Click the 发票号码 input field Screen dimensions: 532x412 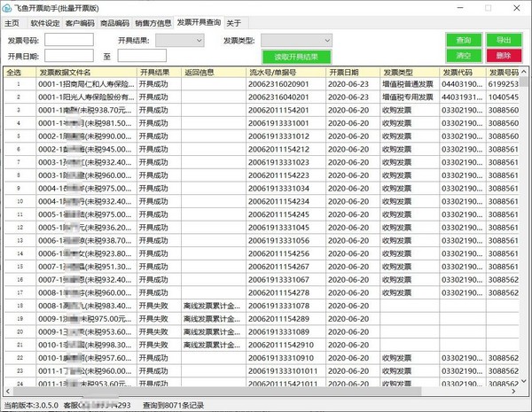69,41
